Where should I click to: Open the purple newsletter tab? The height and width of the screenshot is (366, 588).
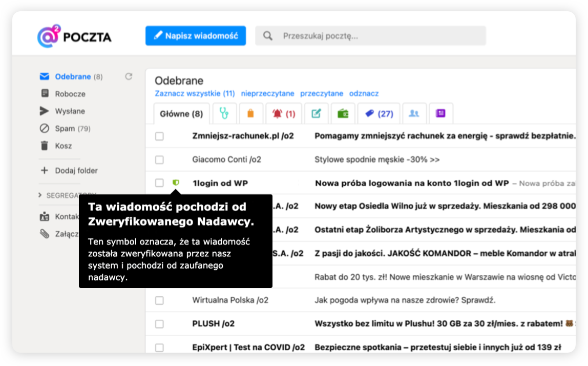click(x=440, y=113)
